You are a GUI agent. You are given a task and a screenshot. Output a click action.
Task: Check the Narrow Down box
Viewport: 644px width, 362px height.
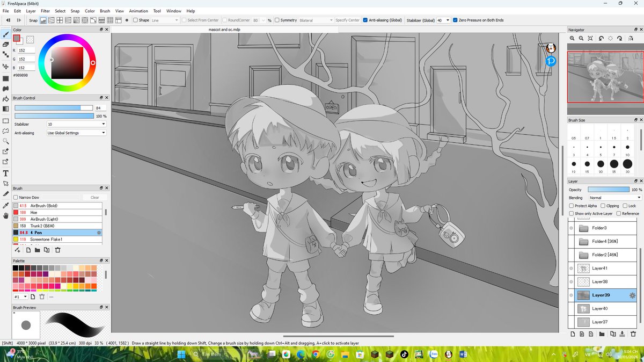tap(16, 197)
